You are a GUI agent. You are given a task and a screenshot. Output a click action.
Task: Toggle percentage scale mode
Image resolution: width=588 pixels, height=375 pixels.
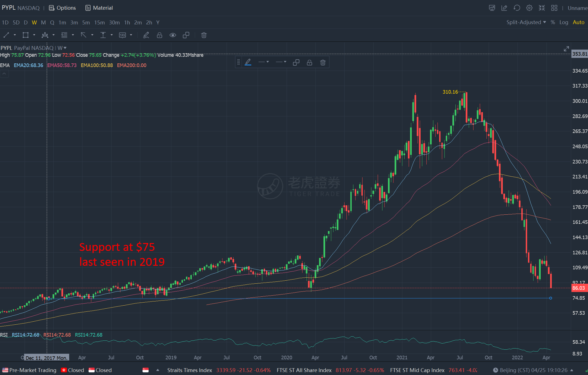click(x=553, y=22)
